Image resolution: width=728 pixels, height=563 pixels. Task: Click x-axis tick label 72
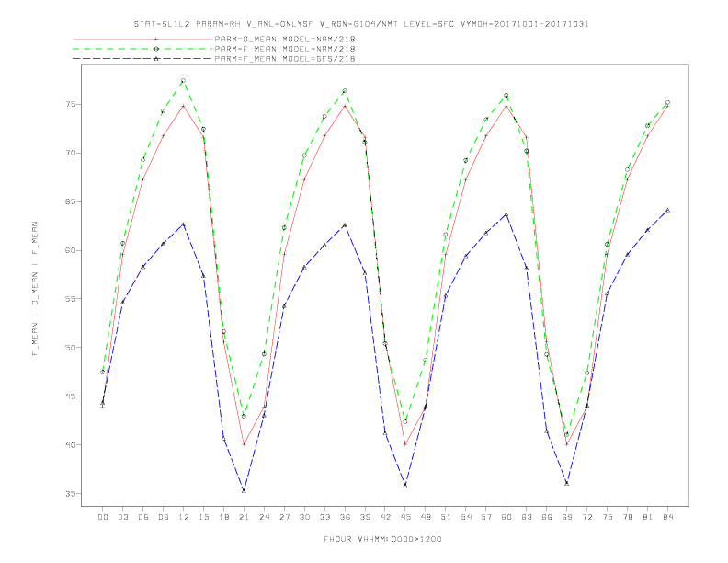point(586,517)
